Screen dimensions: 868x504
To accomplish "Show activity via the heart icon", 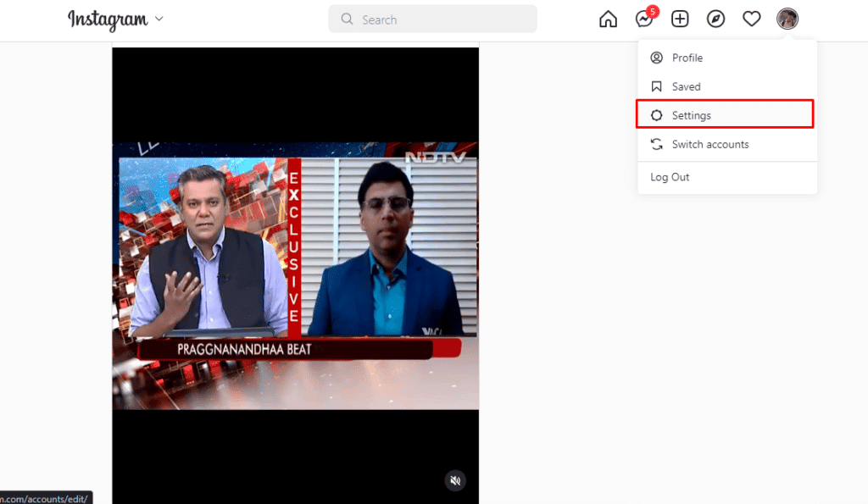I will coord(752,19).
